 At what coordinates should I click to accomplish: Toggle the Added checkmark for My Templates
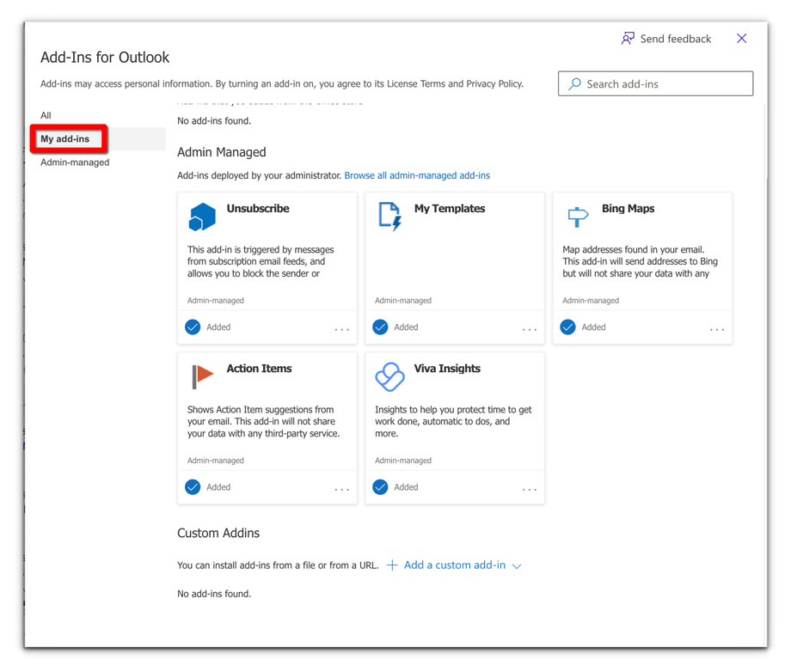[x=380, y=327]
